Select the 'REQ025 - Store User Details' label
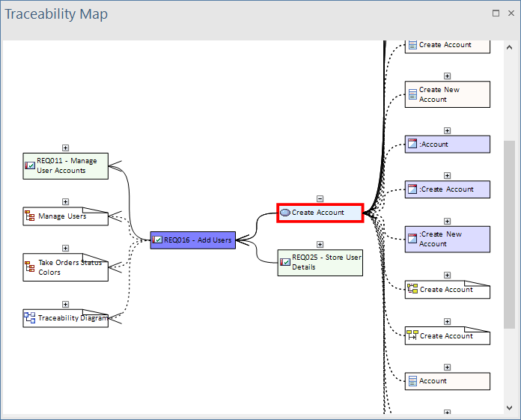Image resolution: width=521 pixels, height=420 pixels. pyautogui.click(x=326, y=262)
